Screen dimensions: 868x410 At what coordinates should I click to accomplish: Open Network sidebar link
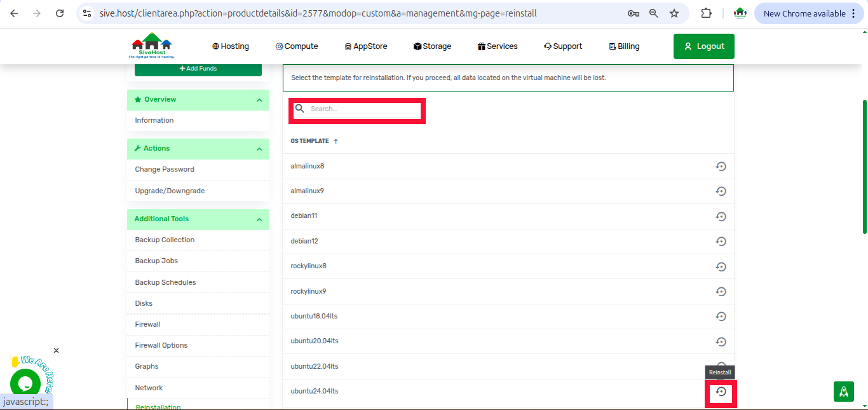click(149, 388)
